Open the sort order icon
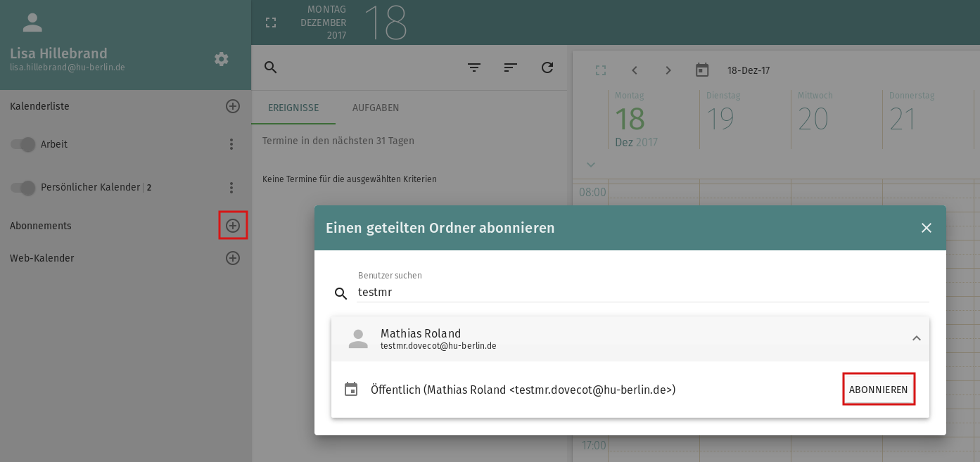This screenshot has width=980, height=462. 511,68
